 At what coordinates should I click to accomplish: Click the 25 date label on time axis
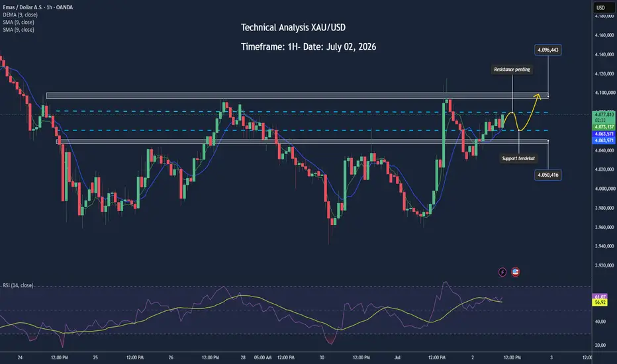pos(95,357)
